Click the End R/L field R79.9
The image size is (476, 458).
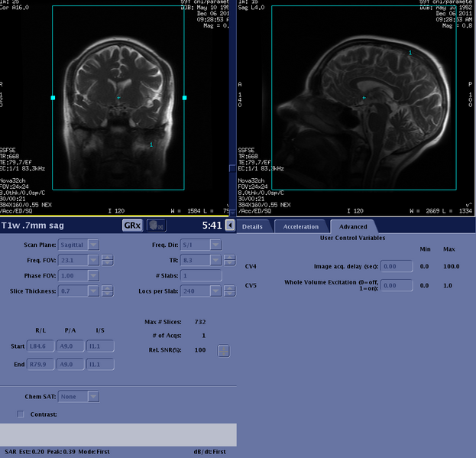pyautogui.click(x=40, y=365)
